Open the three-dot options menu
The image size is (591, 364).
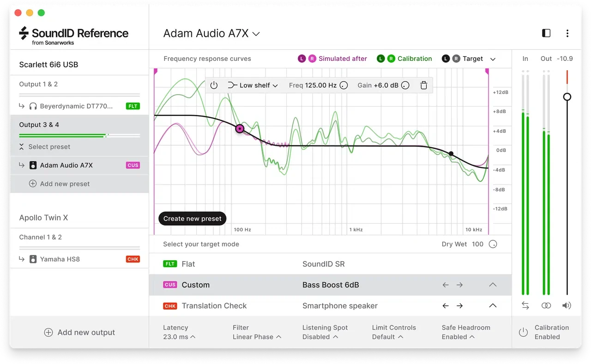(567, 33)
